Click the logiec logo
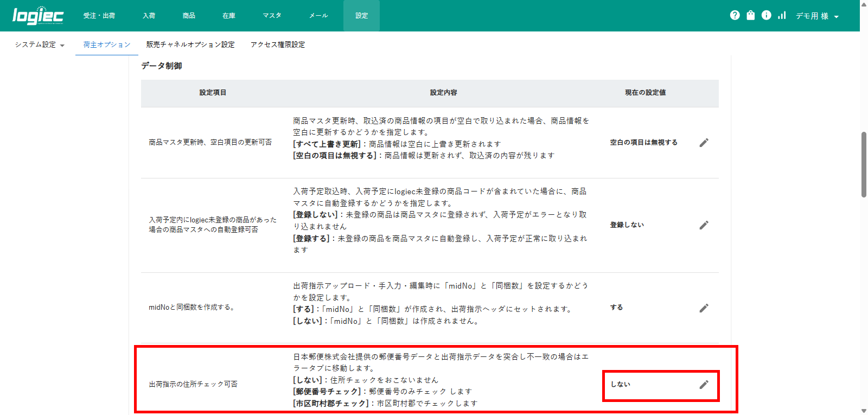Image resolution: width=868 pixels, height=415 pixels. (x=38, y=16)
